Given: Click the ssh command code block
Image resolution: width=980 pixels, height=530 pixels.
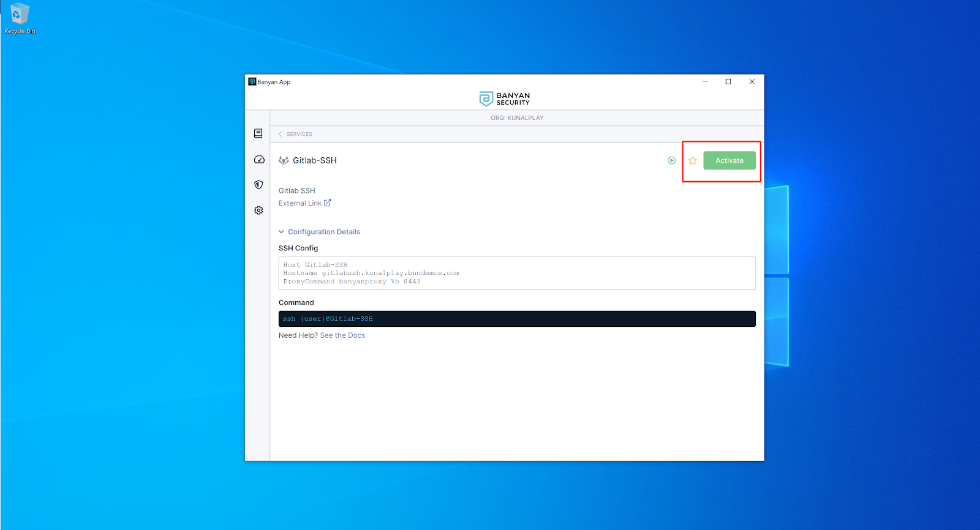Looking at the screenshot, I should click(517, 319).
